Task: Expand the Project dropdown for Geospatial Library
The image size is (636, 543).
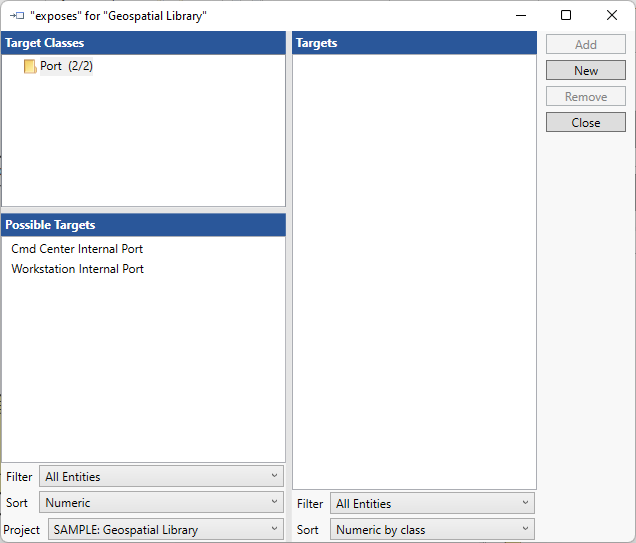Action: (x=166, y=530)
